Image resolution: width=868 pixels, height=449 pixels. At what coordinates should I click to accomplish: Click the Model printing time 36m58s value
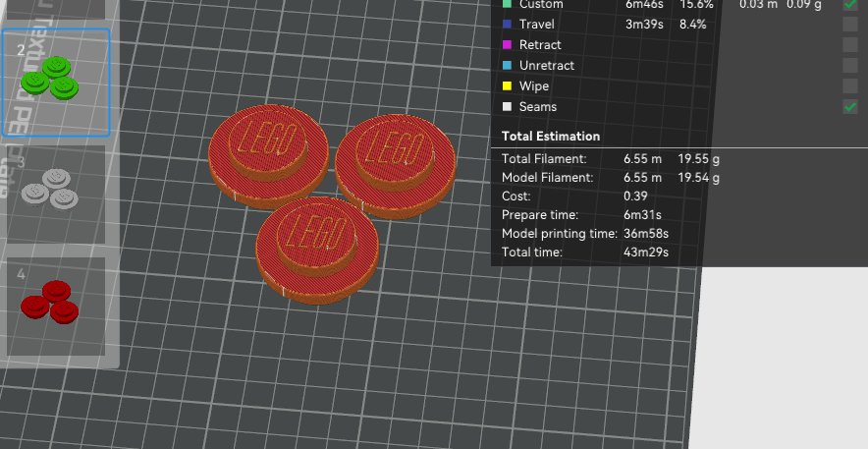(645, 234)
